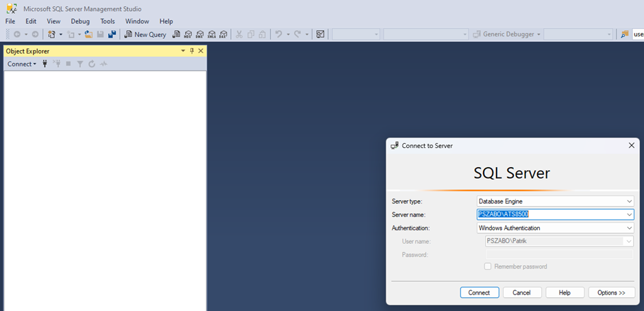644x311 pixels.
Task: Open the Help menu
Action: pyautogui.click(x=166, y=21)
